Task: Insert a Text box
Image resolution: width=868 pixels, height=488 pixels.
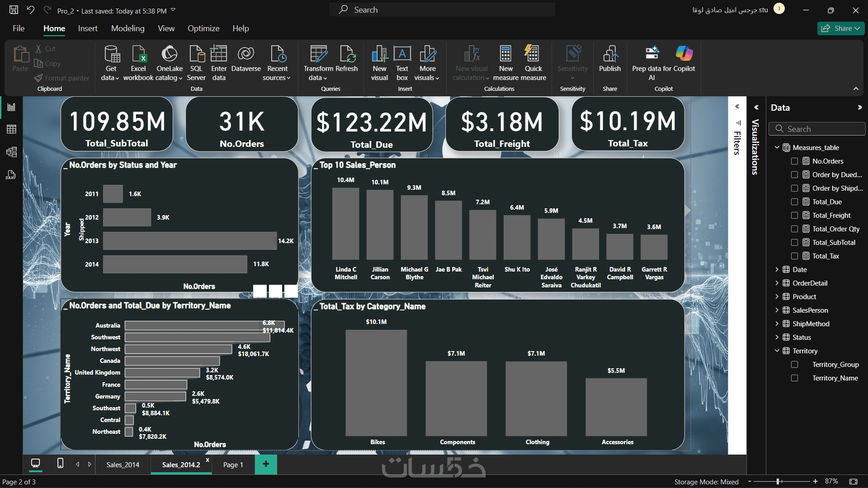Action: click(402, 54)
